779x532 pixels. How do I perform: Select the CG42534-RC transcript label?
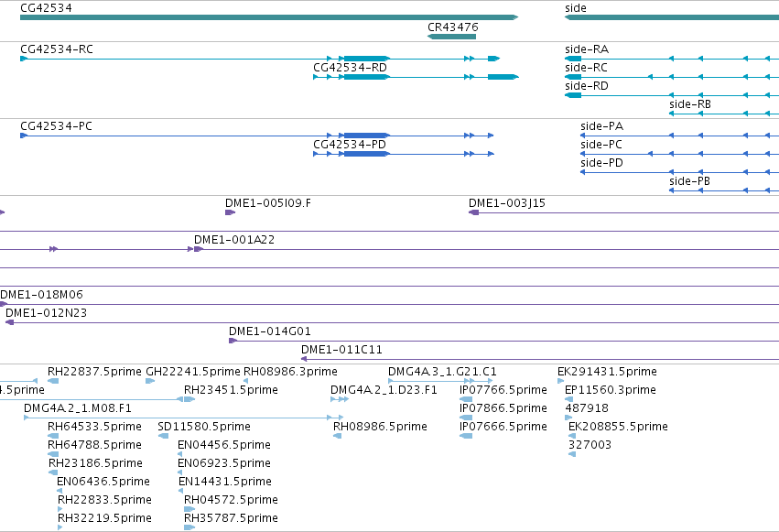(x=57, y=49)
